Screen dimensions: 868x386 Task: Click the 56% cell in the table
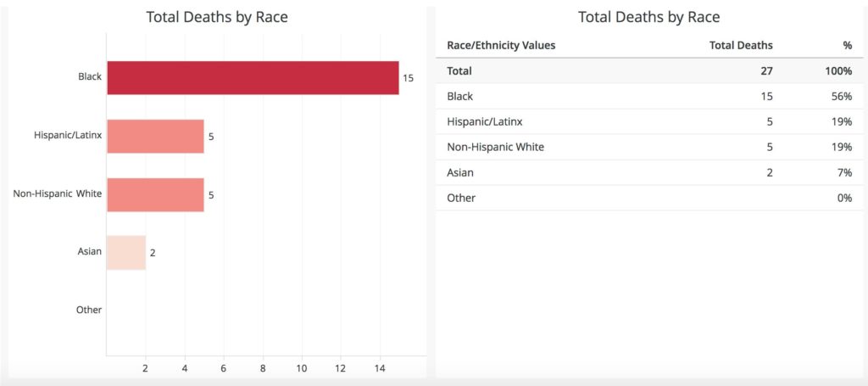point(841,97)
